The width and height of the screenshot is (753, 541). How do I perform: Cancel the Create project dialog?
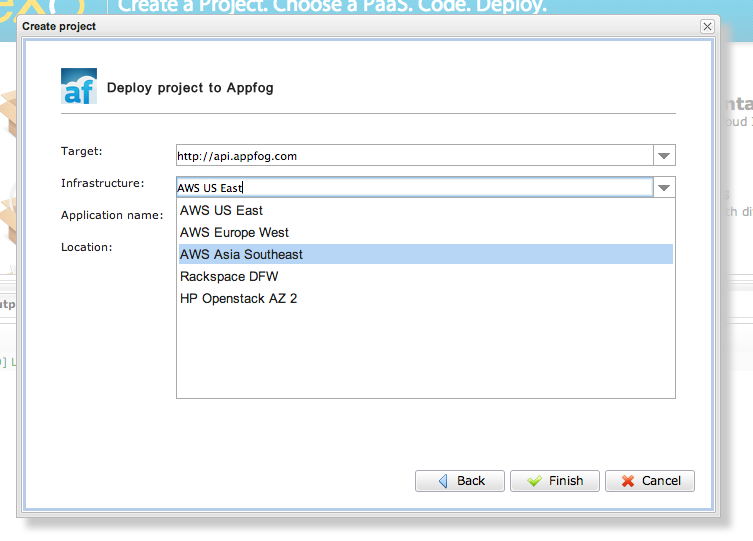tap(650, 481)
